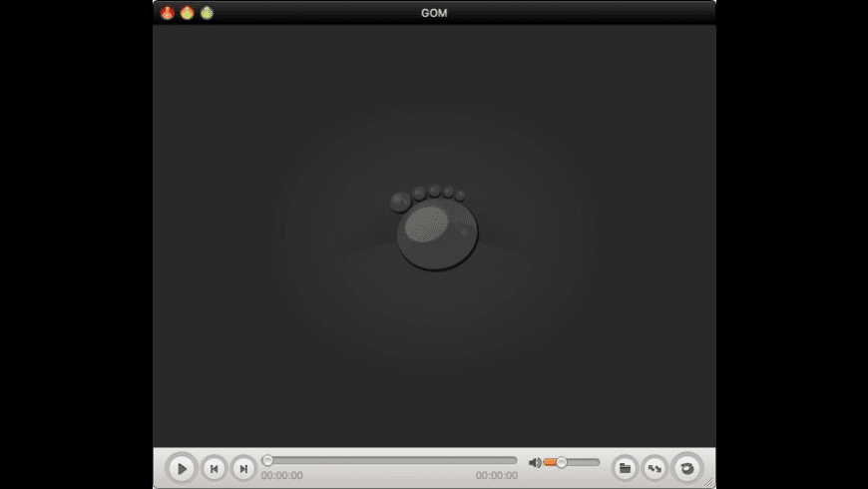Click the elapsed time 00:00:00 on the left
This screenshot has width=868, height=489.
281,476
